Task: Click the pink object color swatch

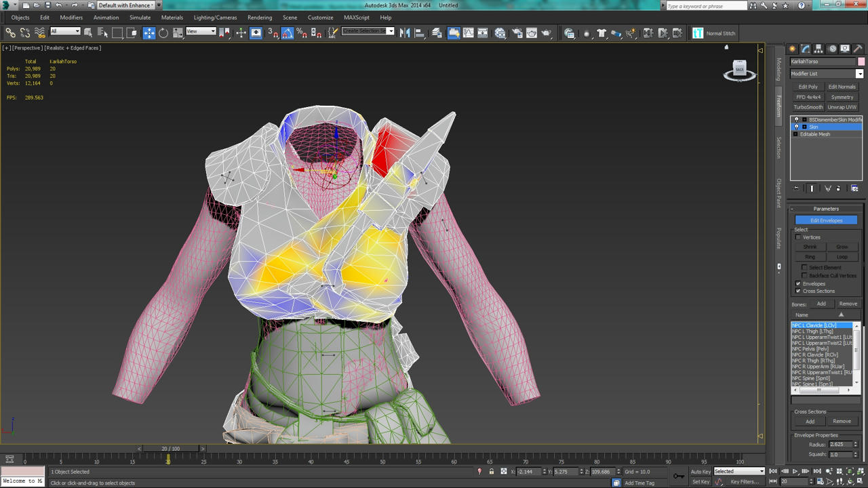Action: pyautogui.click(x=861, y=62)
